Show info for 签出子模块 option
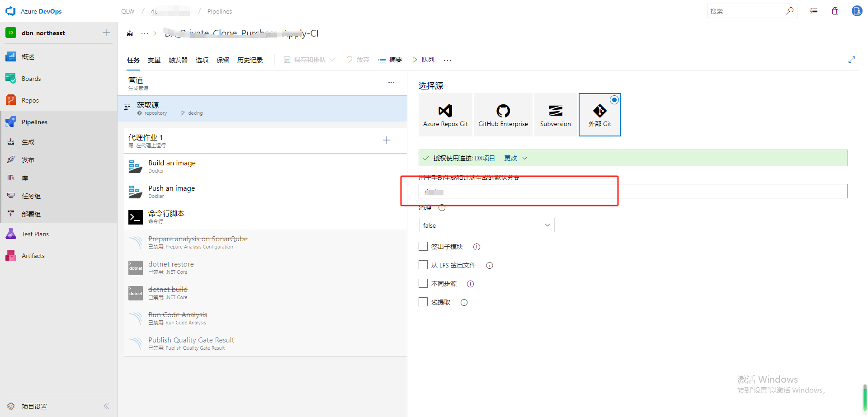Screen dimensions: 868x417 click(x=476, y=247)
